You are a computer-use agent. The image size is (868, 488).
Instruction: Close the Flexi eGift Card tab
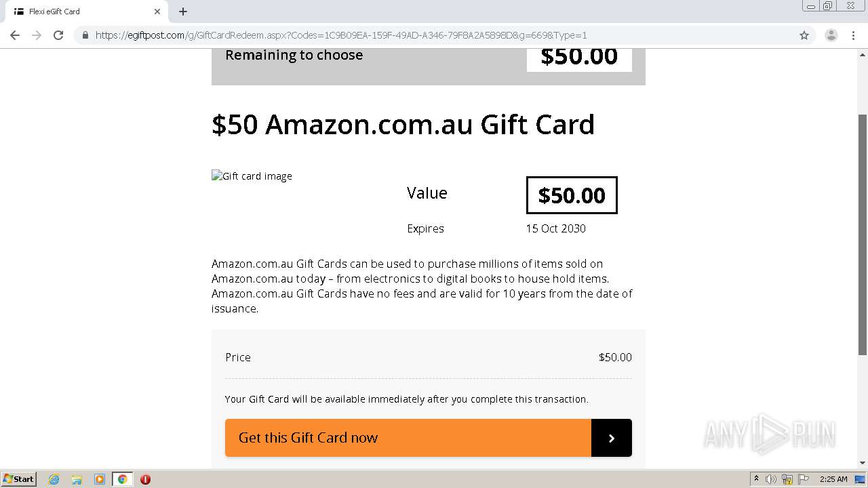coord(157,12)
